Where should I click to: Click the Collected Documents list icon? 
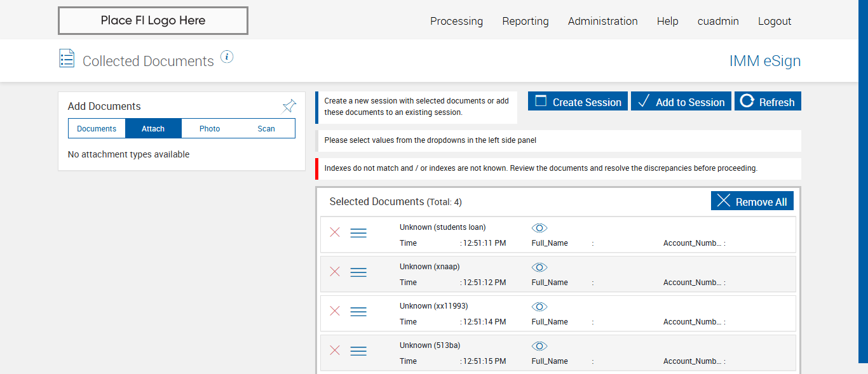(x=67, y=58)
